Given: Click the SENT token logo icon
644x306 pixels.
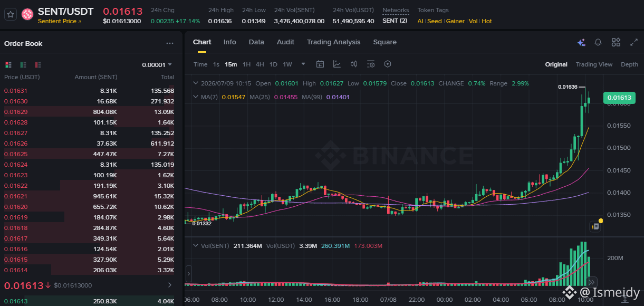Looking at the screenshot, I should coord(27,14).
